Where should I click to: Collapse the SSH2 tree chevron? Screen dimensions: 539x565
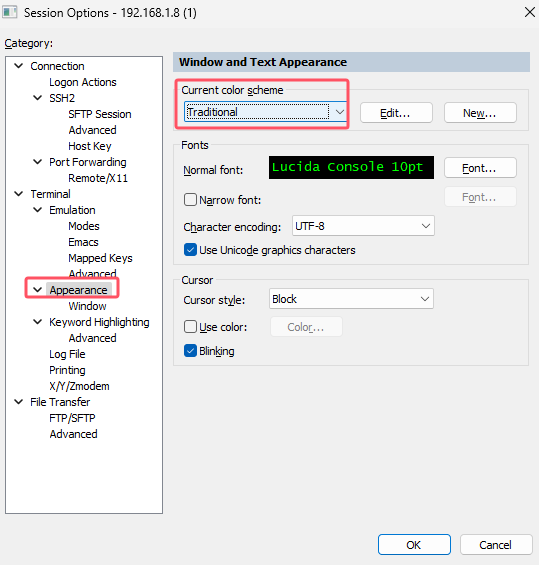(x=37, y=98)
